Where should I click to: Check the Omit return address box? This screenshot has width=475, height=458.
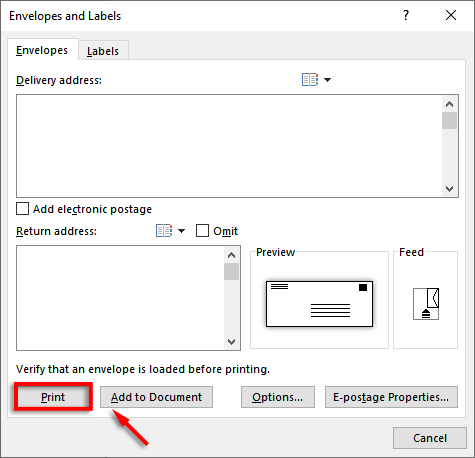[202, 231]
